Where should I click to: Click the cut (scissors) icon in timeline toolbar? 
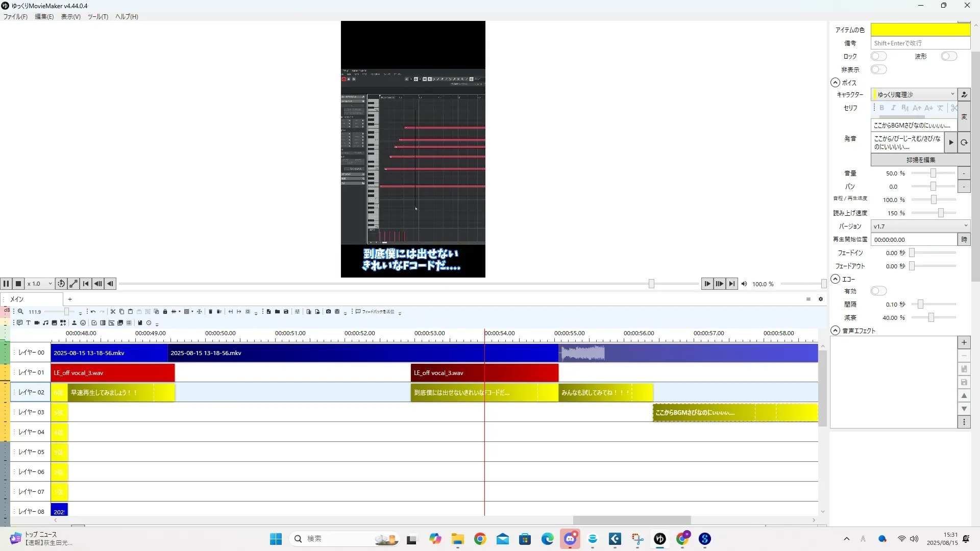113,312
